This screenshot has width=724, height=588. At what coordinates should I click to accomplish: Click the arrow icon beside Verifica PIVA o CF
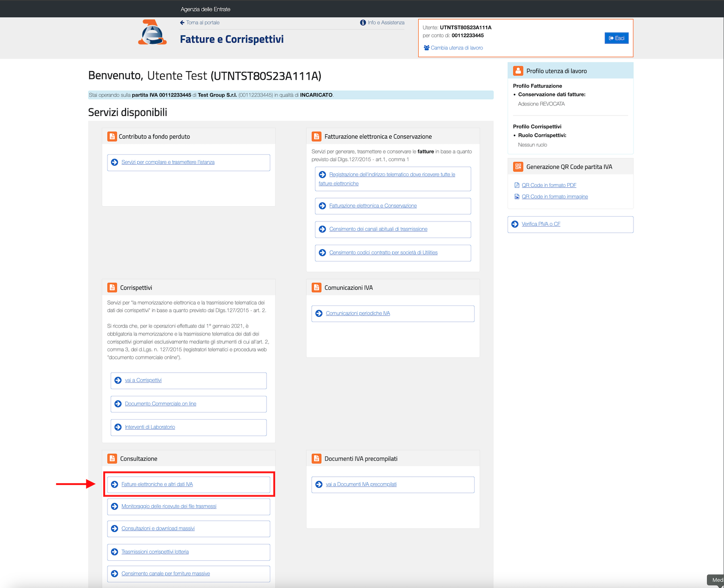click(x=515, y=224)
